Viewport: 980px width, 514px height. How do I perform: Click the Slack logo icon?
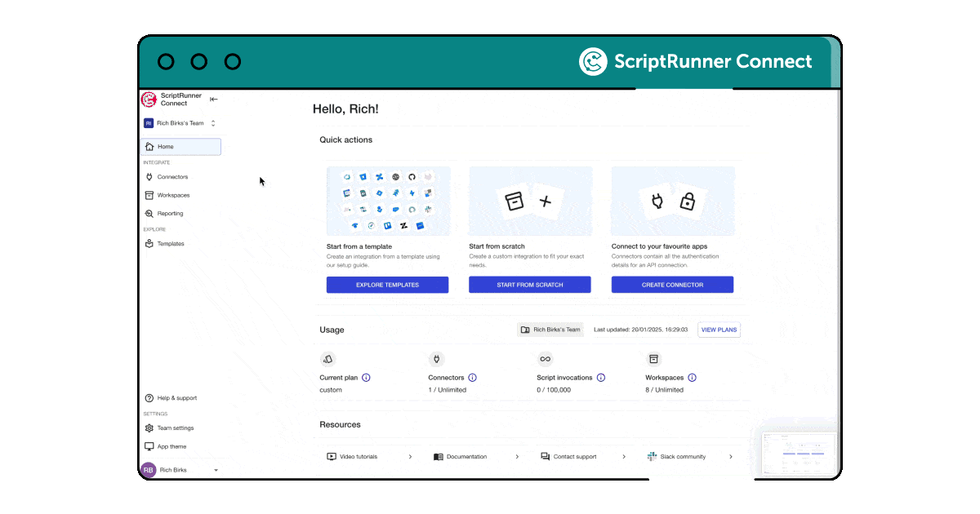click(x=652, y=457)
